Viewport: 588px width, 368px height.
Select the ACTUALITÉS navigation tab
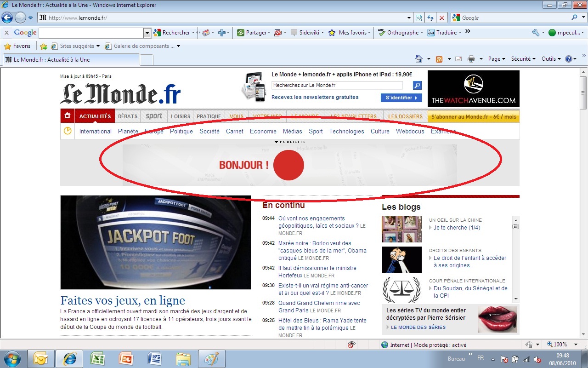coord(95,116)
